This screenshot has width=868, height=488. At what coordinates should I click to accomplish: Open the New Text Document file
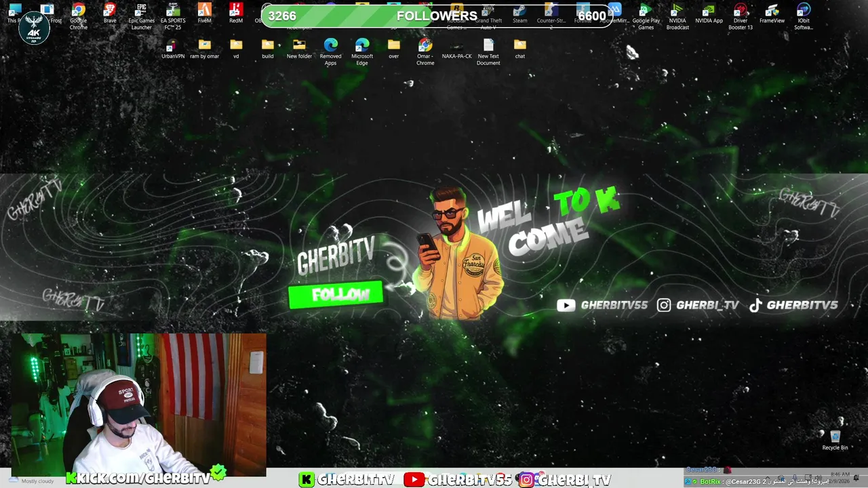(x=488, y=52)
